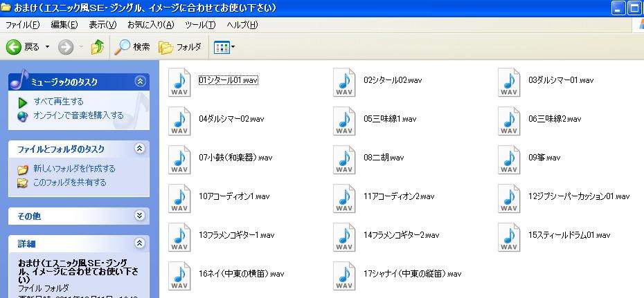Click 新しいフォルダを作成する link
Screen dimensions: 644x298
(74, 169)
